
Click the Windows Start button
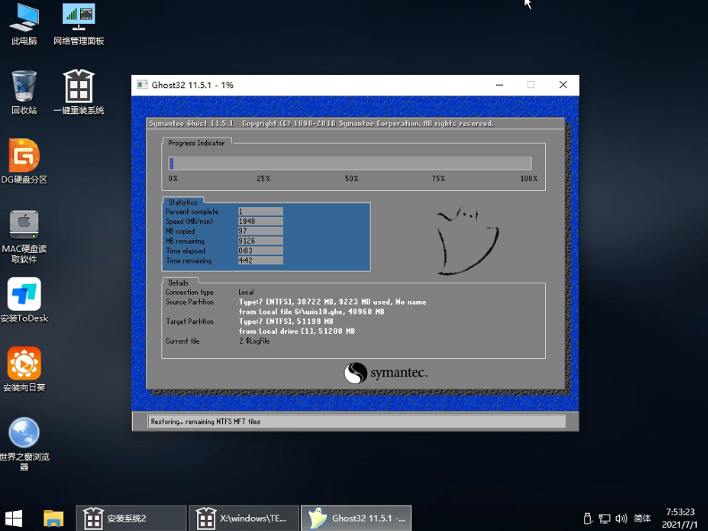coord(17,518)
